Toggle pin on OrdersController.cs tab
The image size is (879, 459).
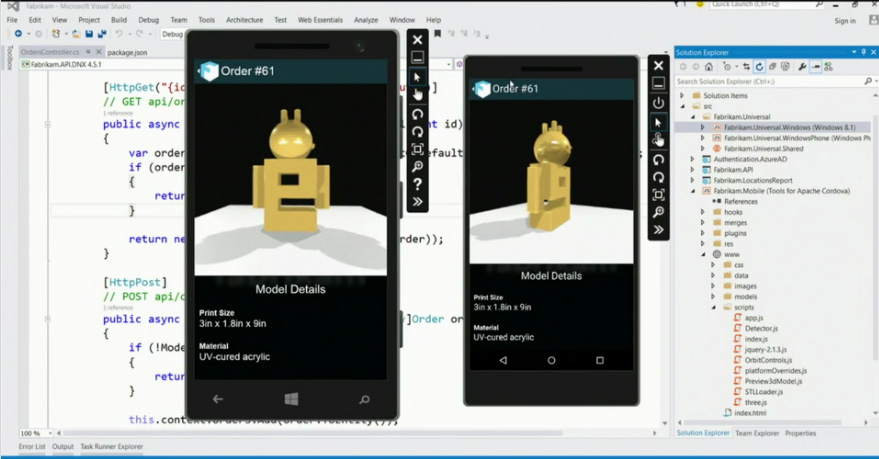[x=88, y=52]
